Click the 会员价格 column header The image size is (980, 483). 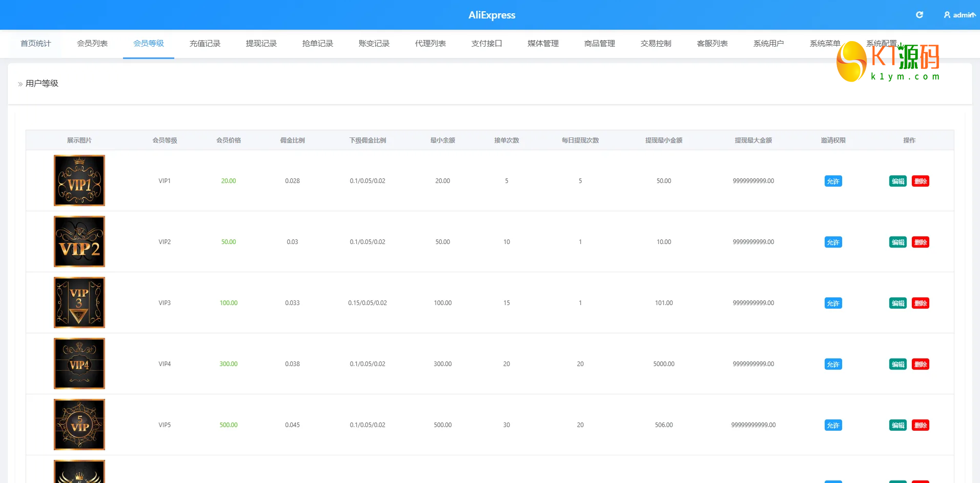tap(229, 140)
